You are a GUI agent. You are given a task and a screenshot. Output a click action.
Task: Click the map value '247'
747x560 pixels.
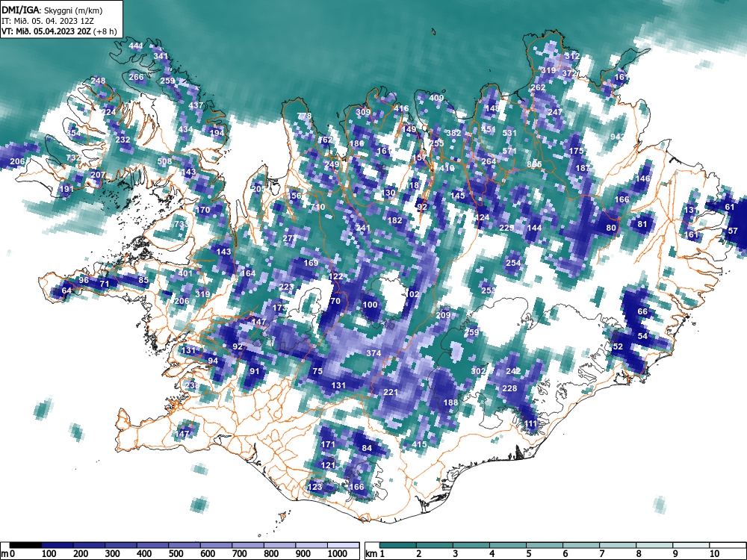pos(555,112)
